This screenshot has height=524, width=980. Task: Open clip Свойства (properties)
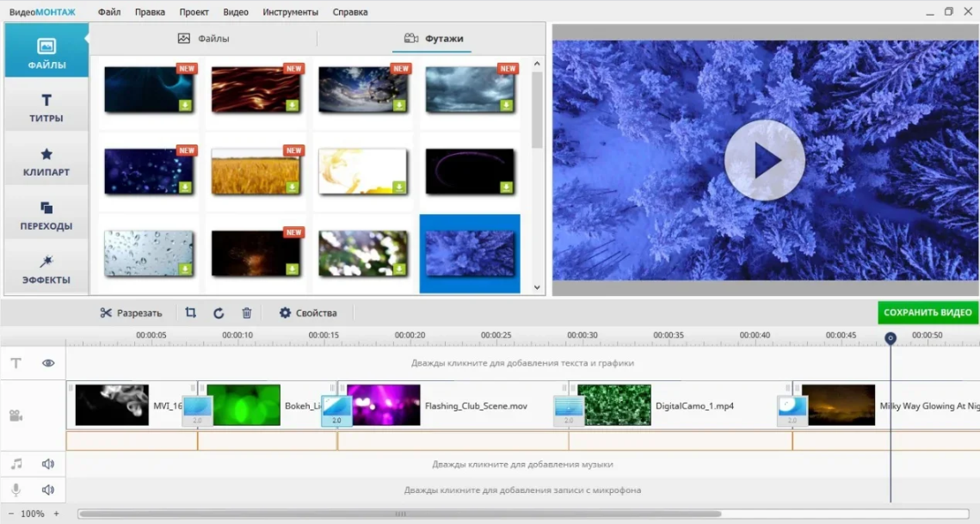coord(307,313)
